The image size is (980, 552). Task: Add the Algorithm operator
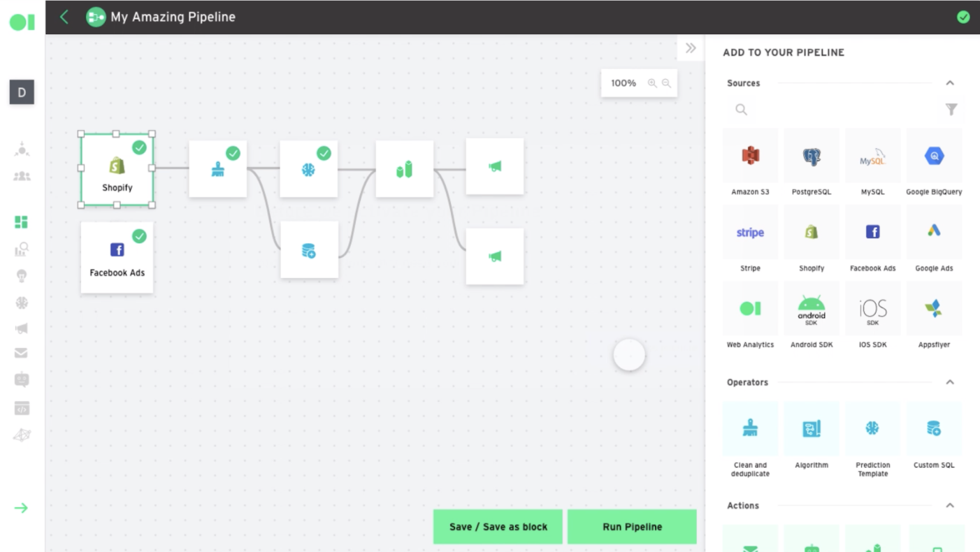pos(812,429)
